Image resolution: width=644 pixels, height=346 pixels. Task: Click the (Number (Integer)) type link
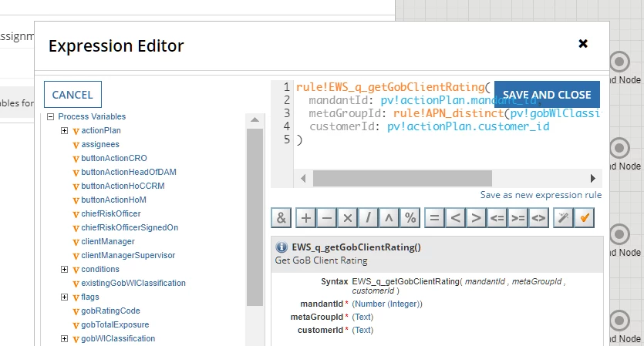pyautogui.click(x=387, y=304)
